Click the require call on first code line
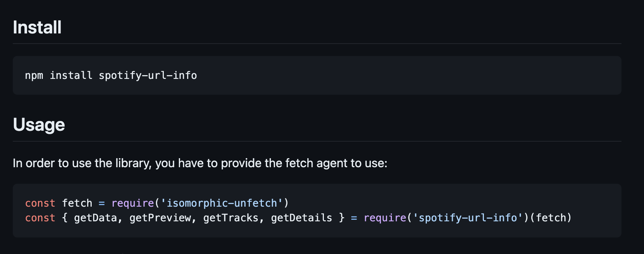This screenshot has width=644, height=254. 133,203
